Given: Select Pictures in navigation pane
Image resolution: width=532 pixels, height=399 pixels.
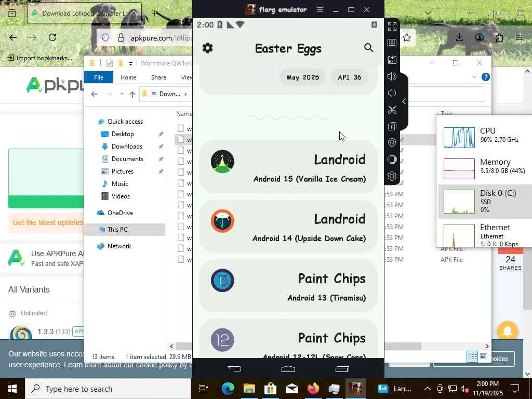Looking at the screenshot, I should coord(123,171).
